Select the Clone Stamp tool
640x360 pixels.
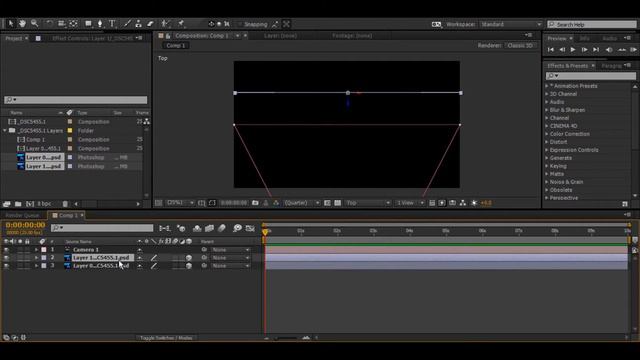pos(139,24)
